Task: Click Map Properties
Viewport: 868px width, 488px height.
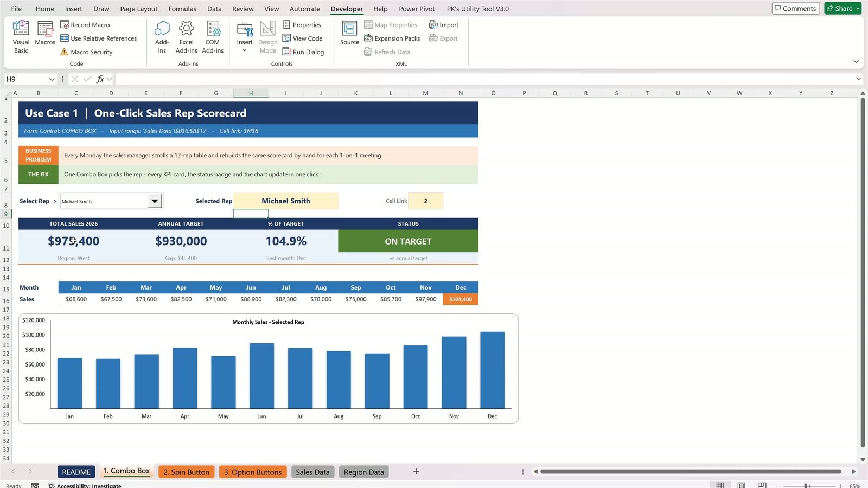Action: click(x=391, y=25)
